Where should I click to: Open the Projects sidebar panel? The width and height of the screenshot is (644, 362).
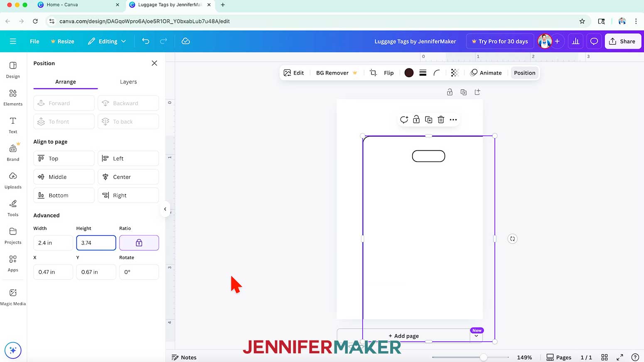[13, 235]
